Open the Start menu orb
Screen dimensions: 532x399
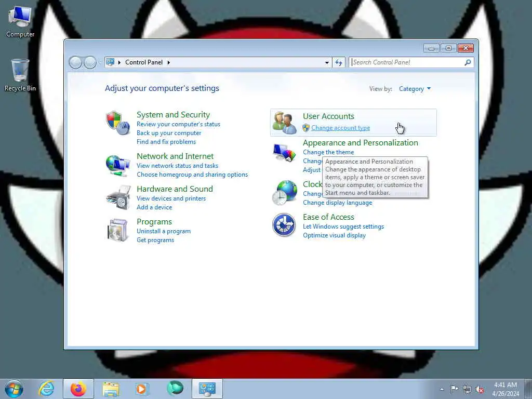(x=14, y=389)
